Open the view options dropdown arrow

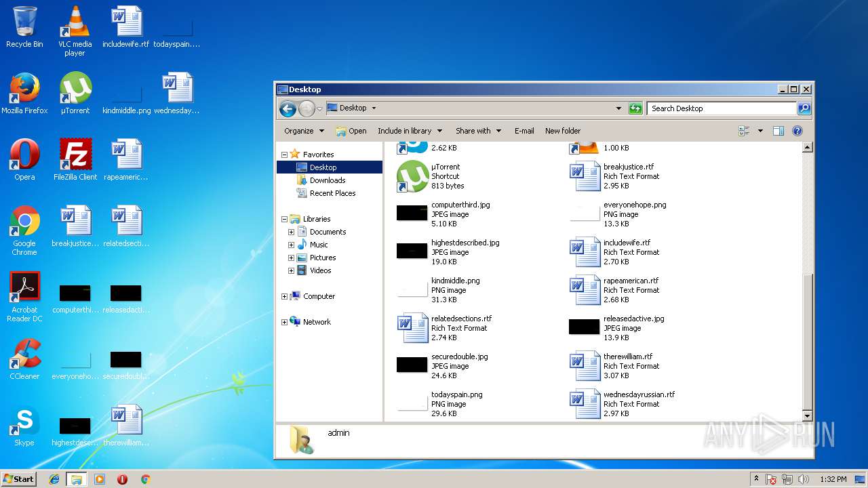click(760, 131)
